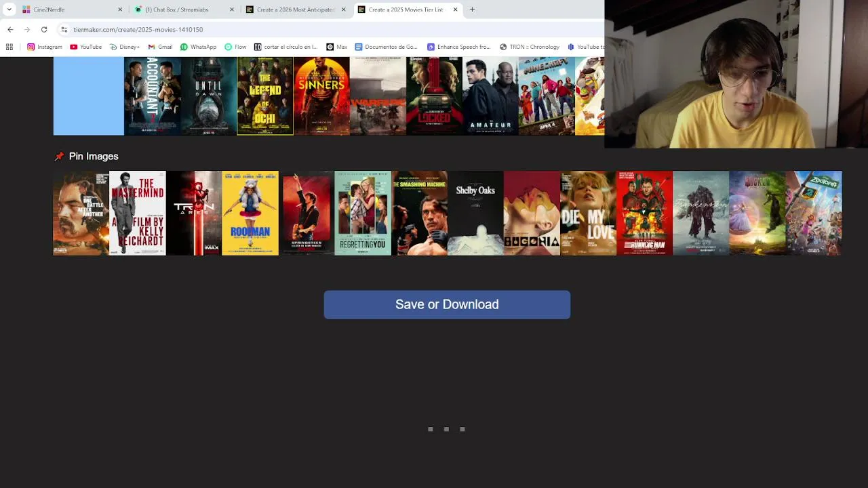Select the Warfare poster

click(378, 96)
